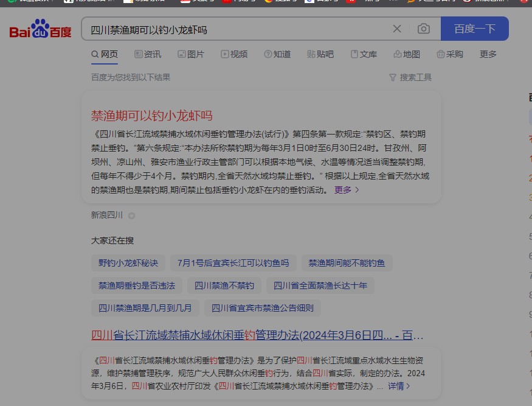Click the 搜索工具 filter icon
The height and width of the screenshot is (406, 532).
click(393, 77)
